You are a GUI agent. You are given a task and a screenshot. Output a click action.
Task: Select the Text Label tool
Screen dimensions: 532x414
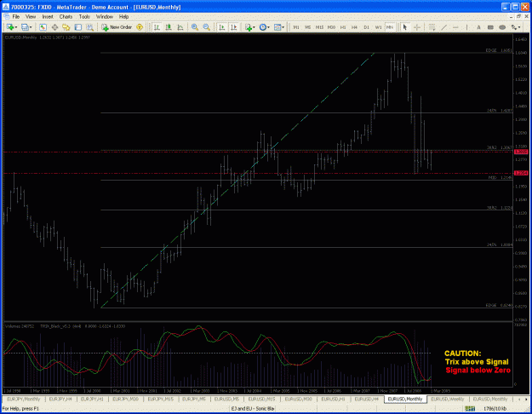490,27
